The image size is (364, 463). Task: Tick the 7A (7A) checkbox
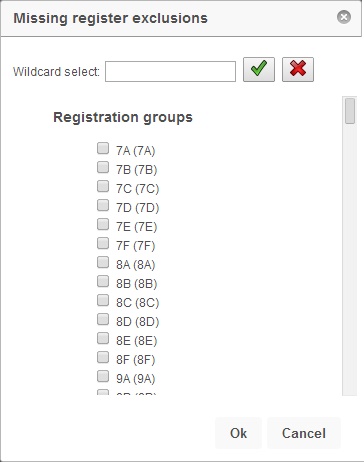pyautogui.click(x=103, y=148)
